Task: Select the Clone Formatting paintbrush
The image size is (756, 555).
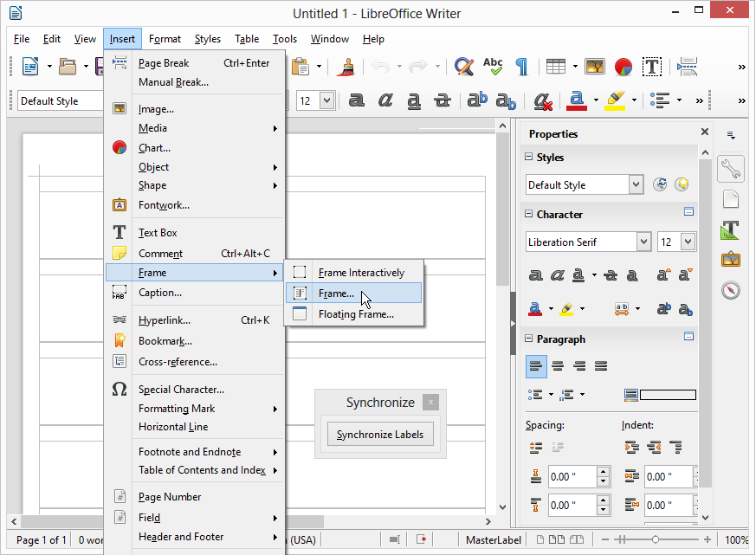Action: [x=346, y=67]
